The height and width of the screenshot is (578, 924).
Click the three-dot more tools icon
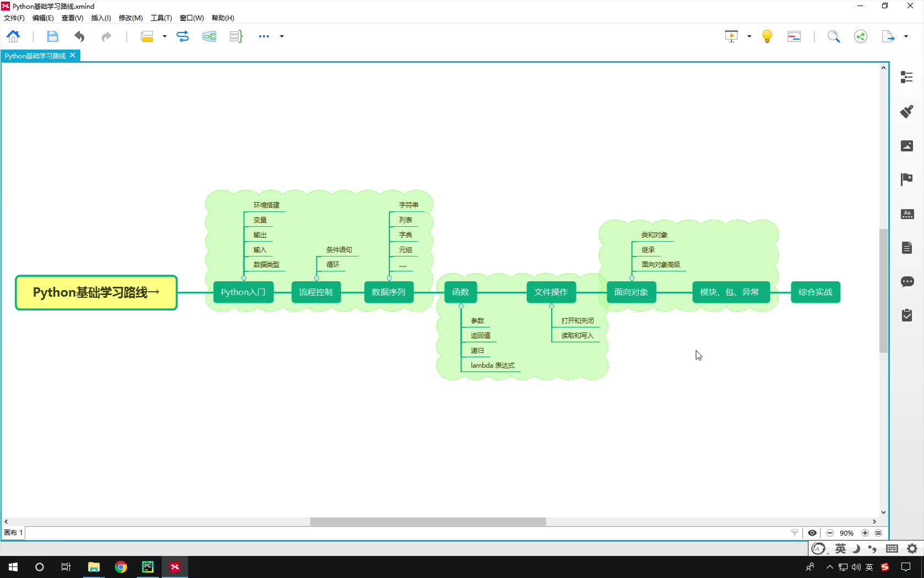[264, 36]
